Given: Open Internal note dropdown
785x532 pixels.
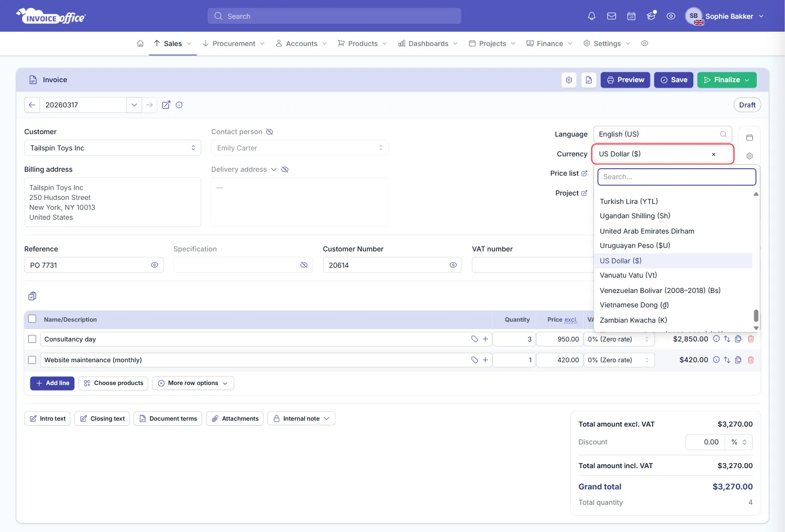Looking at the screenshot, I should coord(301,419).
